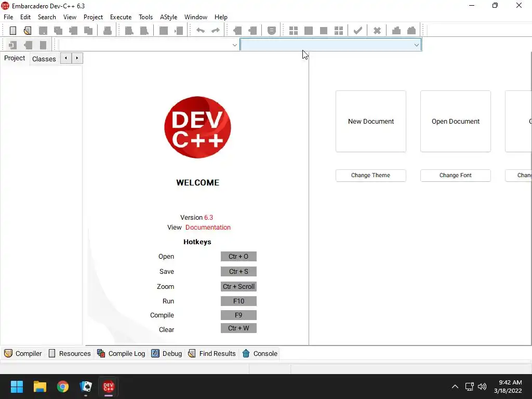Open the Window menu

[196, 17]
